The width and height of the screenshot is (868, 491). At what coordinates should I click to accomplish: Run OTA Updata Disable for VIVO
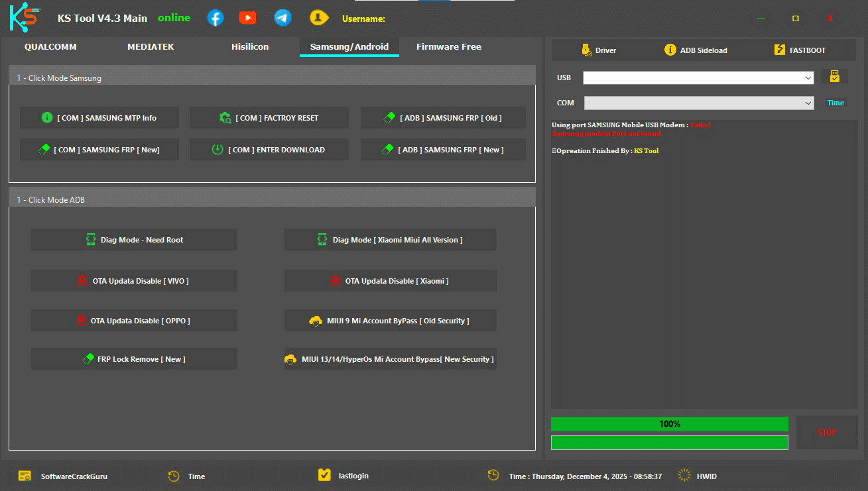(134, 280)
